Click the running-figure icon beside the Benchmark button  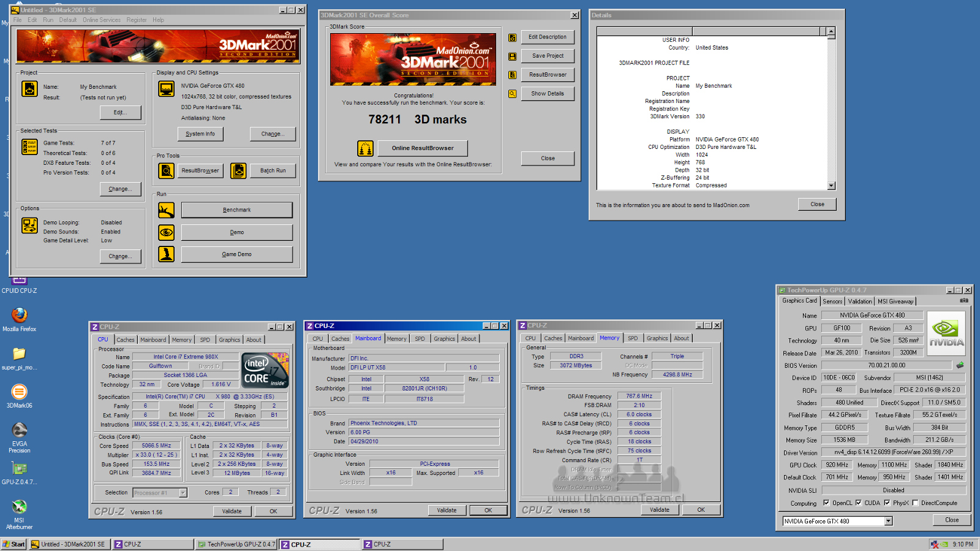click(x=166, y=210)
